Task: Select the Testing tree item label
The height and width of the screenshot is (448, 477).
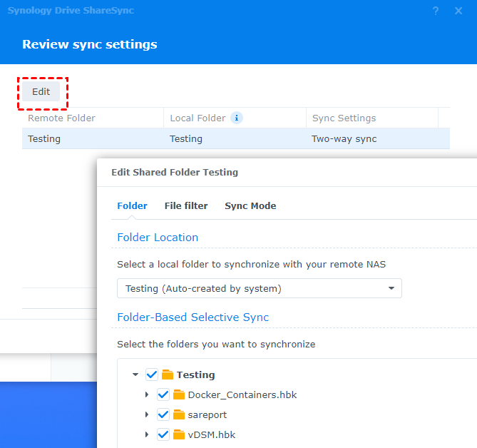Action: (x=195, y=375)
